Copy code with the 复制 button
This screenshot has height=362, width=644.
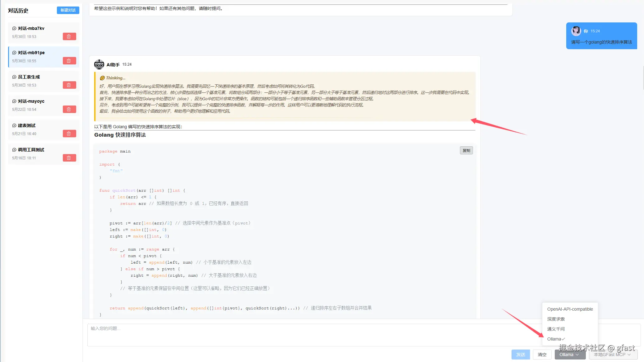(x=466, y=151)
